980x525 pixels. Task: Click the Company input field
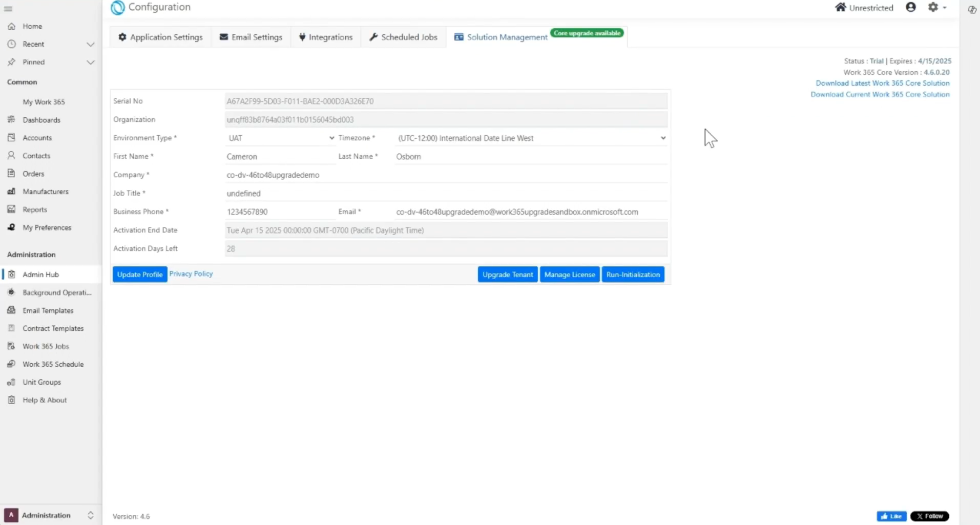(x=446, y=175)
